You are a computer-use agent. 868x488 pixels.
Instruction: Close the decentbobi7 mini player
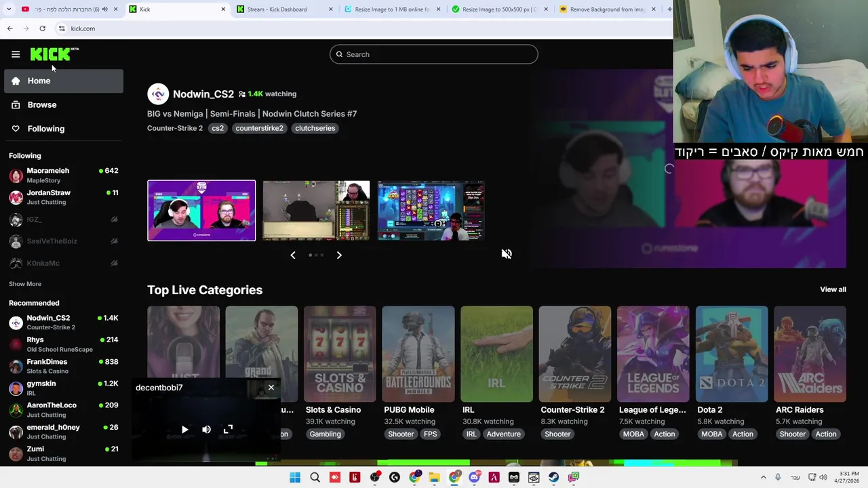pyautogui.click(x=271, y=388)
